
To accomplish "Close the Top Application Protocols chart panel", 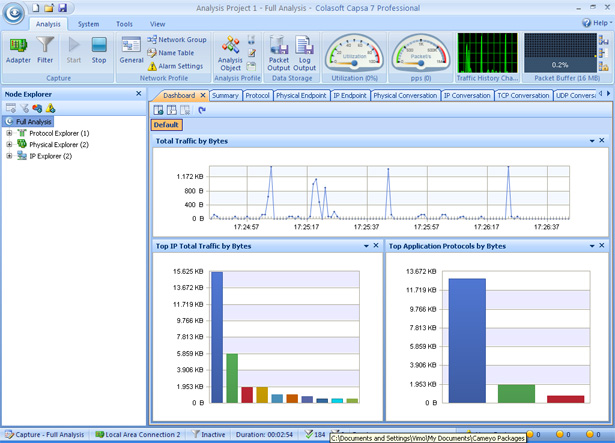I will point(602,246).
